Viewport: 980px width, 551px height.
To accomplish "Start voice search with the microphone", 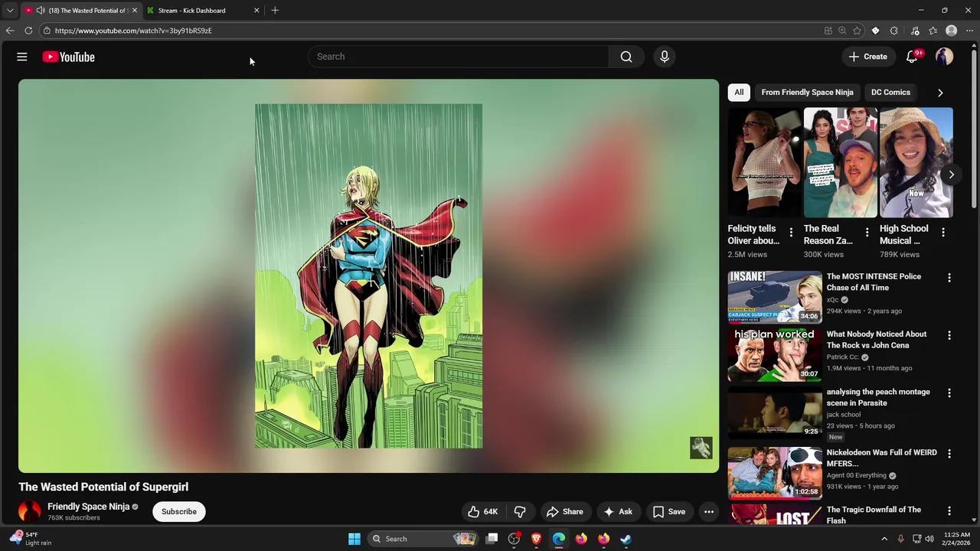I will [x=665, y=57].
